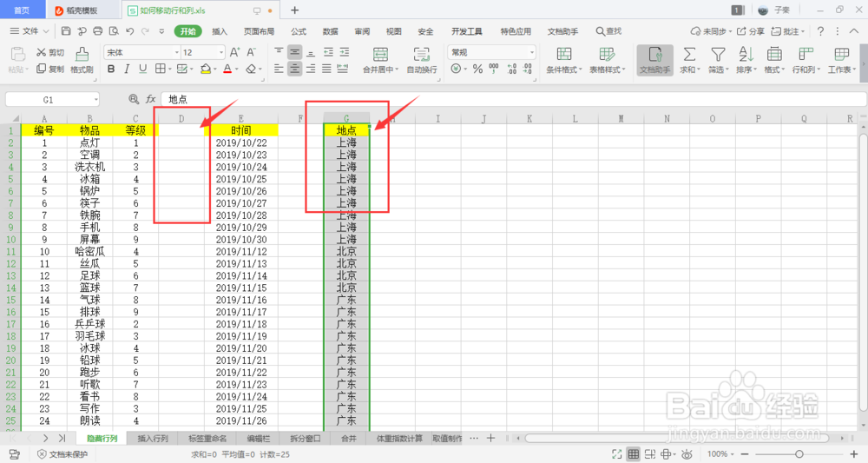Copy selection with 复制
This screenshot has width=868, height=463.
(50, 69)
